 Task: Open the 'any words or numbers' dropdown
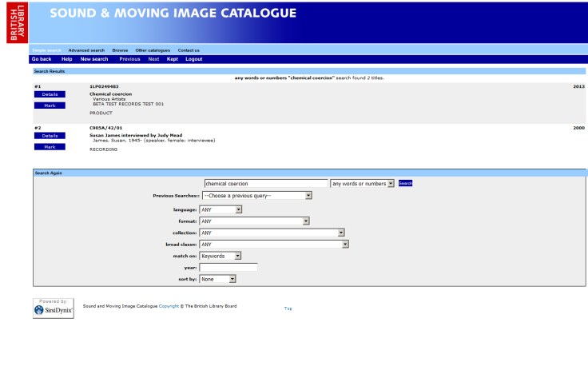click(363, 184)
